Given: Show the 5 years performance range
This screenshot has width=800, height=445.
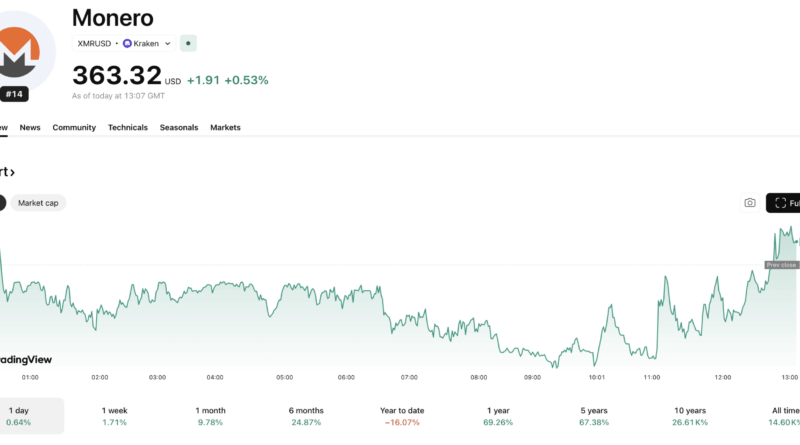Looking at the screenshot, I should [594, 416].
